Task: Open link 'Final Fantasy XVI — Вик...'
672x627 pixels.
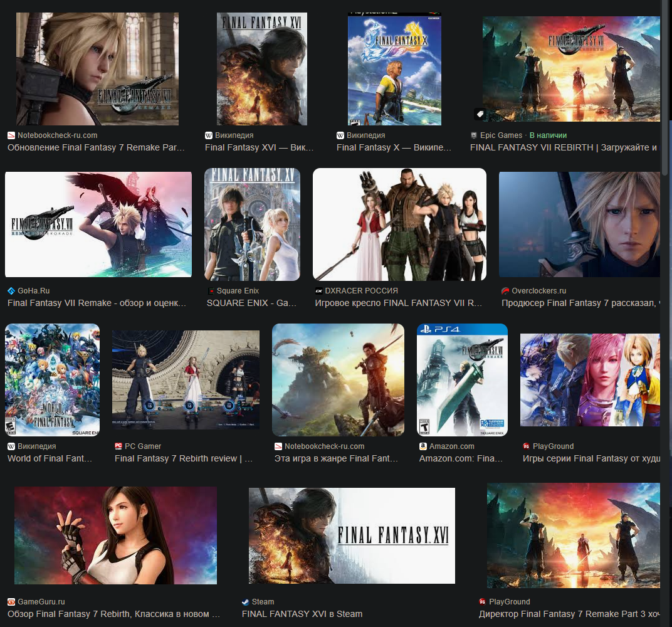Action: point(260,147)
